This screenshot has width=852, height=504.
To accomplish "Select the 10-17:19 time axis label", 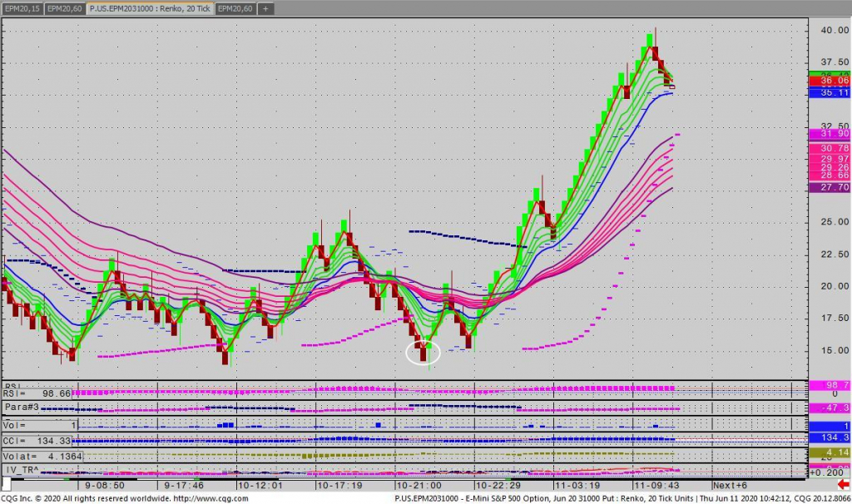I will pyautogui.click(x=339, y=485).
